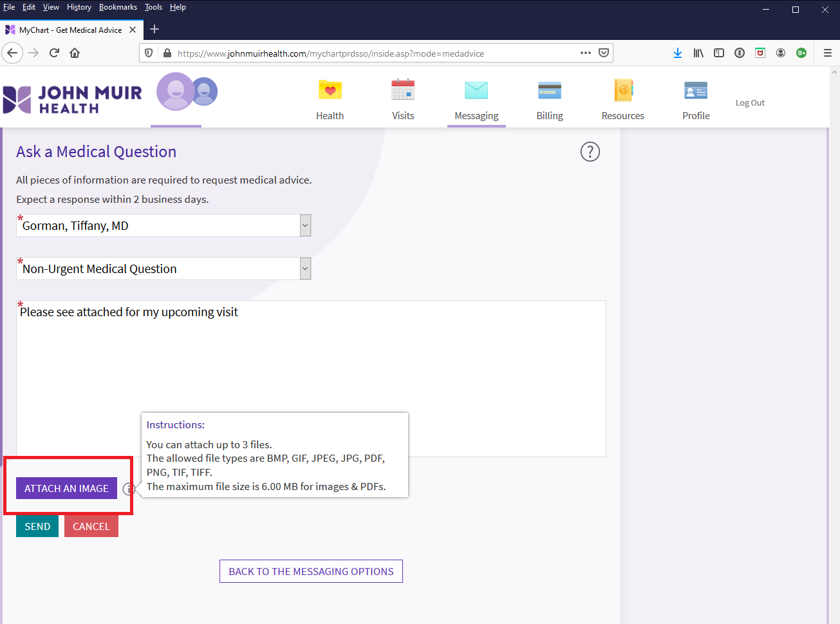The image size is (840, 624).
Task: Click the John Muir Health logo
Action: pos(71,96)
